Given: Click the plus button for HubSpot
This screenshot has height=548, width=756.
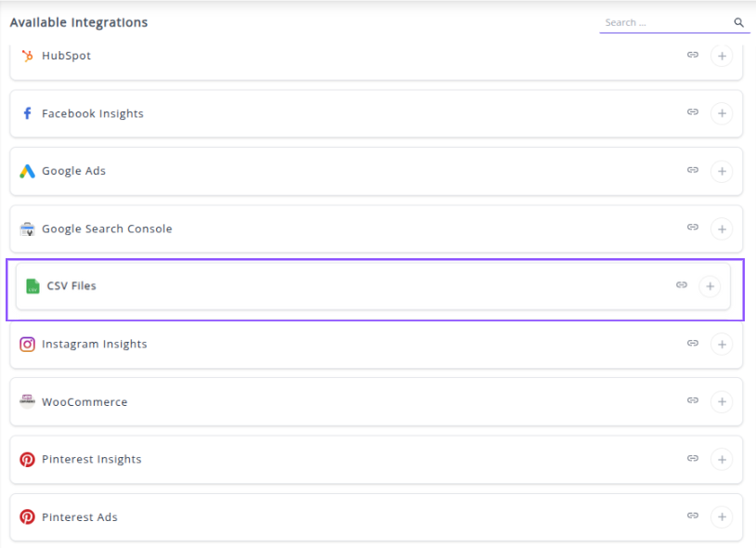Looking at the screenshot, I should click(x=721, y=56).
